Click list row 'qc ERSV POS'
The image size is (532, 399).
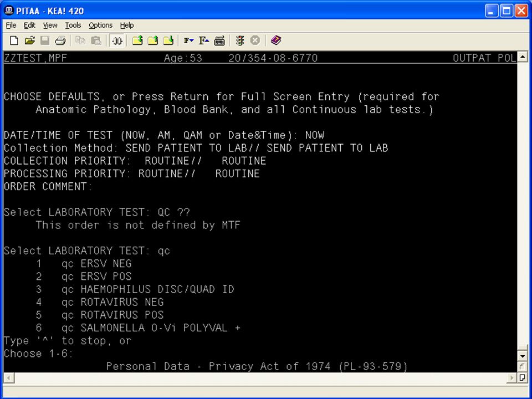[x=84, y=277]
